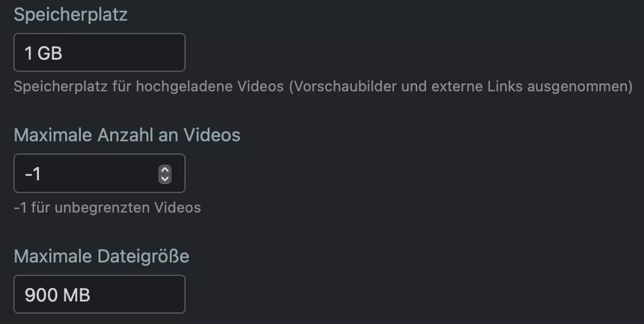Screen dimensions: 644x324
Task: Click the stepper up arrow for video count
Action: click(x=165, y=169)
